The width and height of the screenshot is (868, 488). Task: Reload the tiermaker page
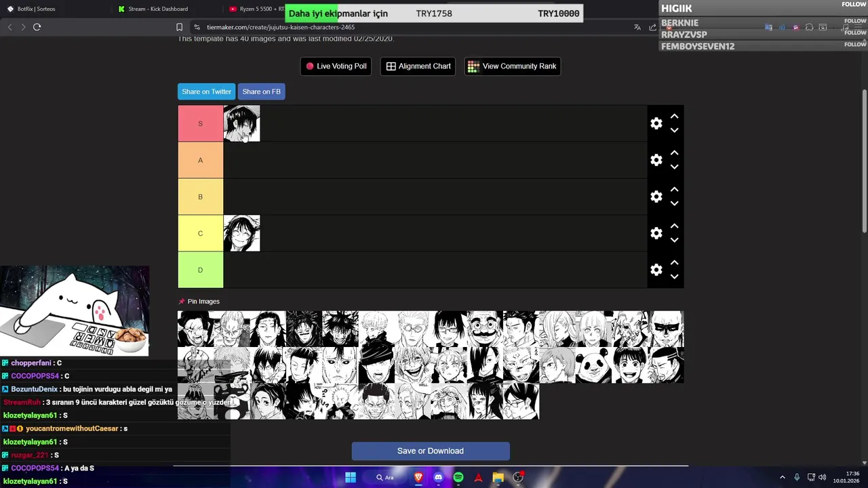click(x=37, y=27)
